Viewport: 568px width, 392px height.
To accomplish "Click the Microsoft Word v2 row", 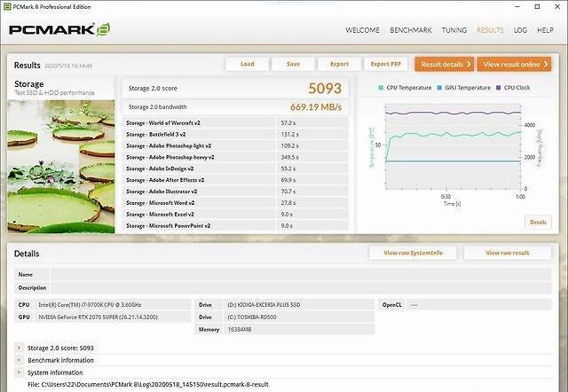I will [x=236, y=203].
